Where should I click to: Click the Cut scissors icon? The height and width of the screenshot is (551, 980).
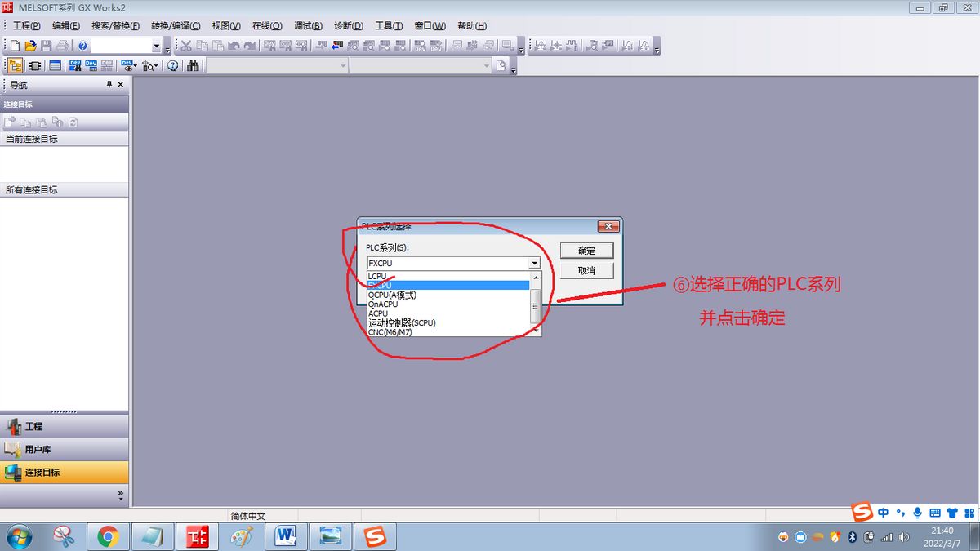click(x=186, y=47)
